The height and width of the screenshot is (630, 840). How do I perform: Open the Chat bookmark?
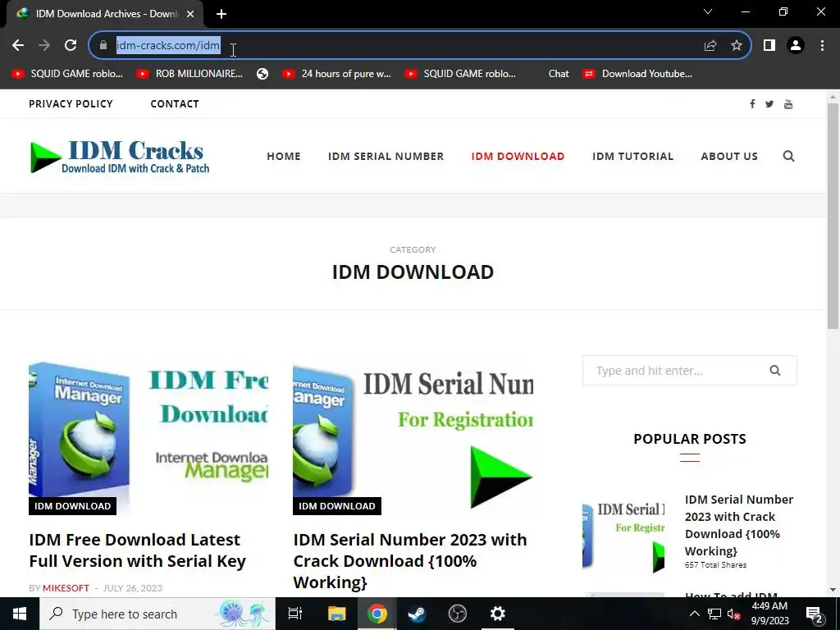pos(558,74)
